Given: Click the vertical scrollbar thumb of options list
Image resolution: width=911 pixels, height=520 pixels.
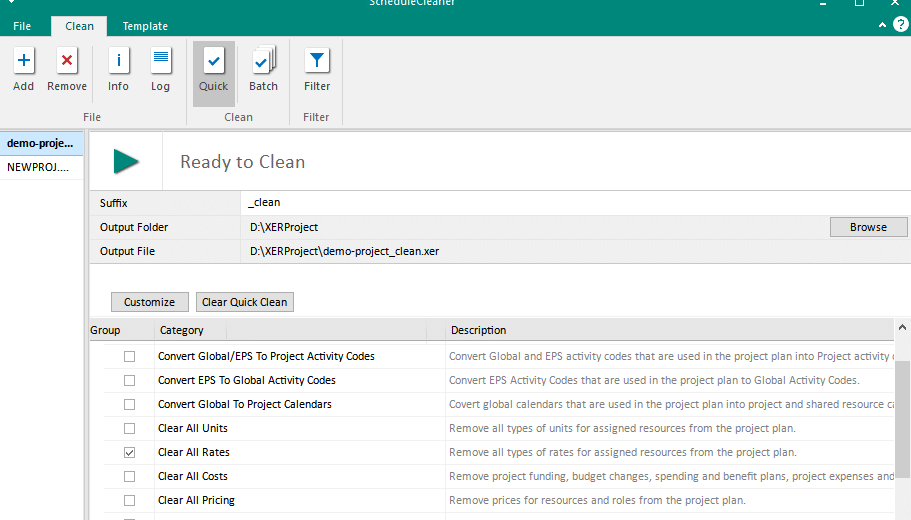Looking at the screenshot, I should (902, 418).
